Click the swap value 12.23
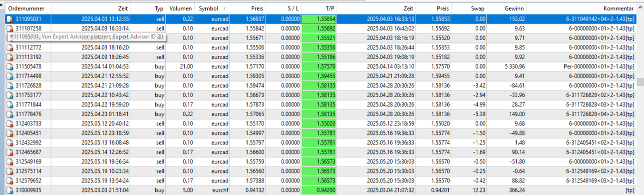The height and width of the screenshot is (195, 644). click(x=478, y=190)
